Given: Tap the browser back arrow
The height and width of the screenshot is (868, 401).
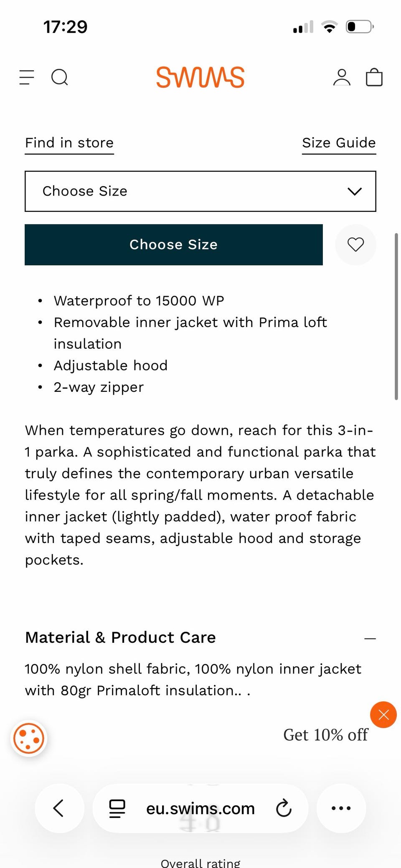Looking at the screenshot, I should (59, 808).
